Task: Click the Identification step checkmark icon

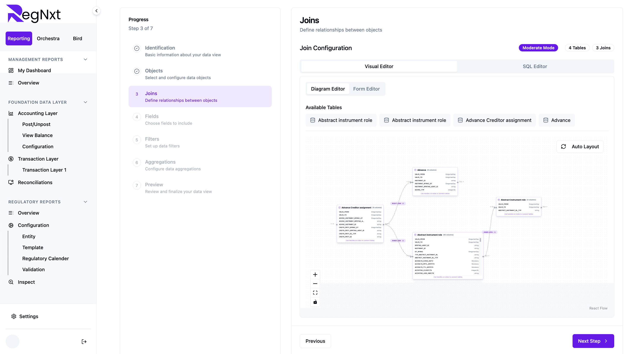Action: [x=137, y=48]
